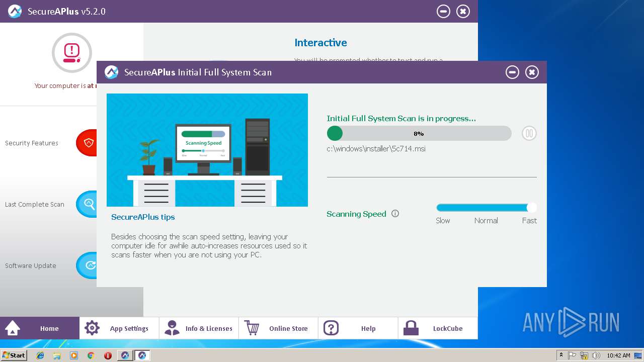Close the Initial Full System Scan dialog

[x=532, y=72]
